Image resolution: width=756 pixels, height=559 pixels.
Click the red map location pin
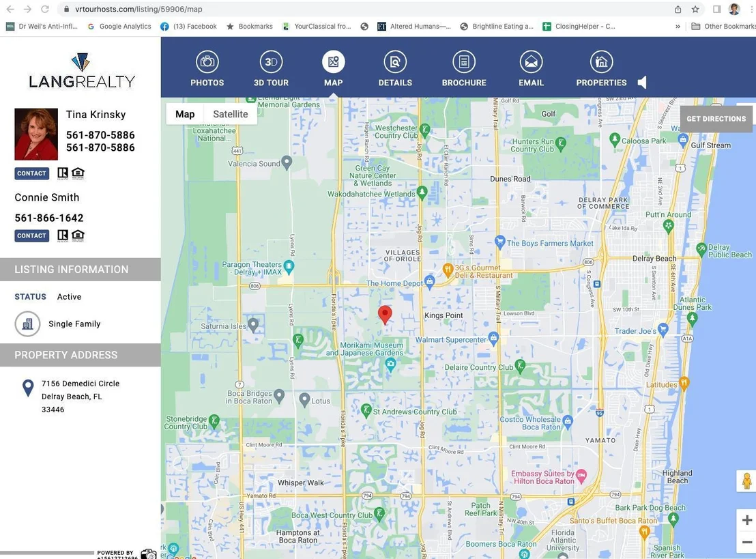385,315
